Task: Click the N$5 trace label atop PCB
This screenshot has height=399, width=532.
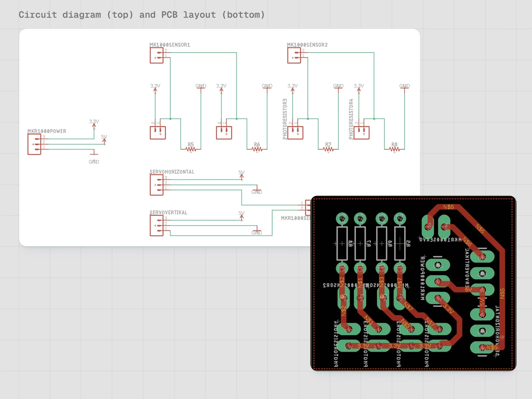Action: tap(448, 207)
